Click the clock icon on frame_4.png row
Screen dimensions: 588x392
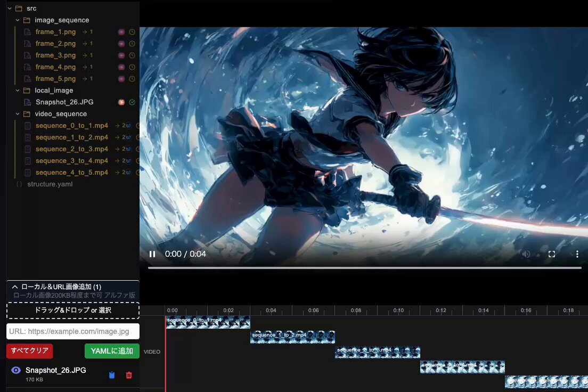[132, 67]
